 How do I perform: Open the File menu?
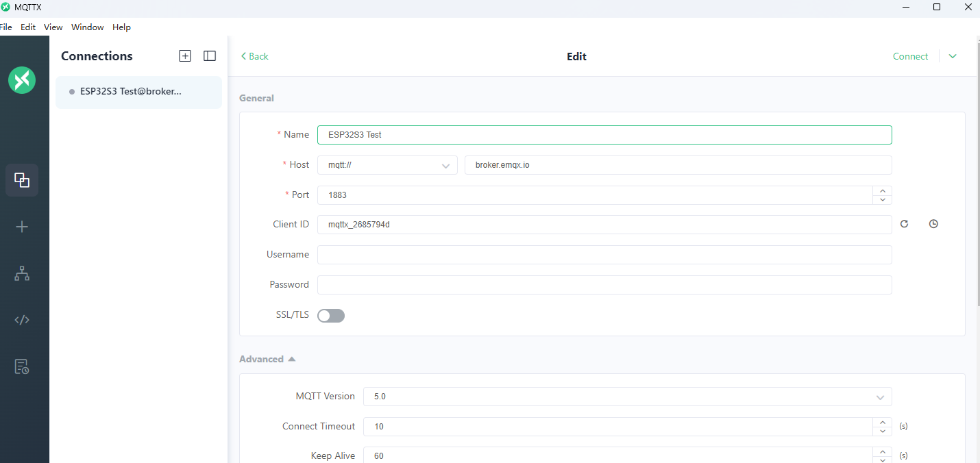coord(5,27)
